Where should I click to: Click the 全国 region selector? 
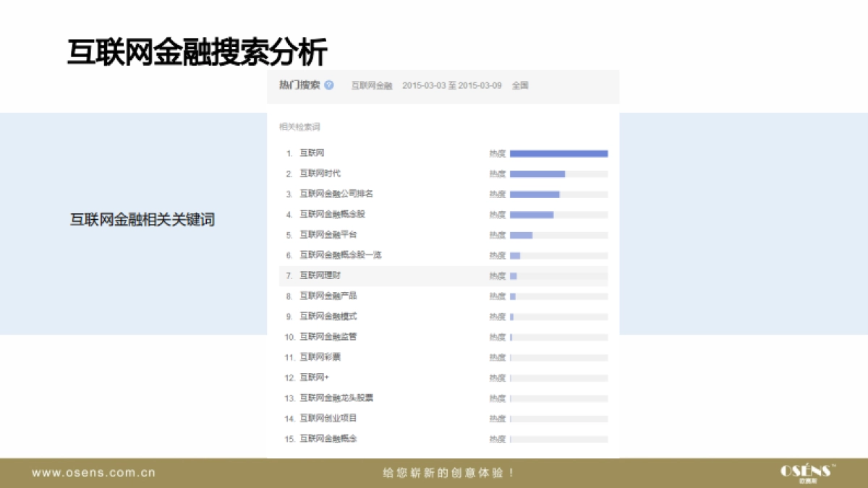coord(522,85)
